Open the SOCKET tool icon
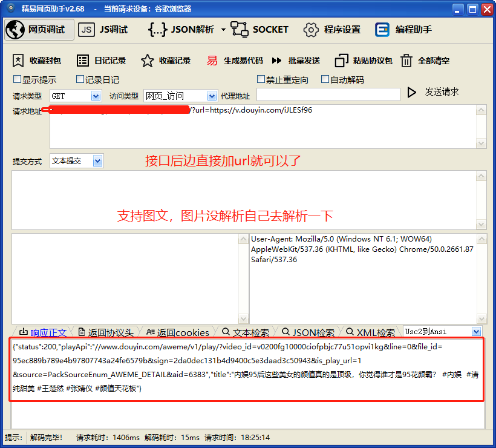Image resolution: width=496 pixels, height=448 pixels. click(239, 30)
